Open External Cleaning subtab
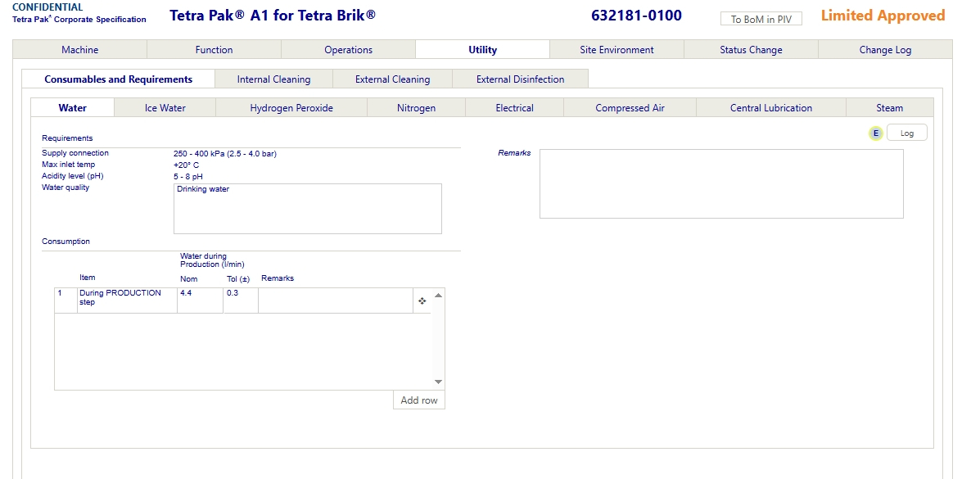The image size is (980, 479). pos(392,79)
